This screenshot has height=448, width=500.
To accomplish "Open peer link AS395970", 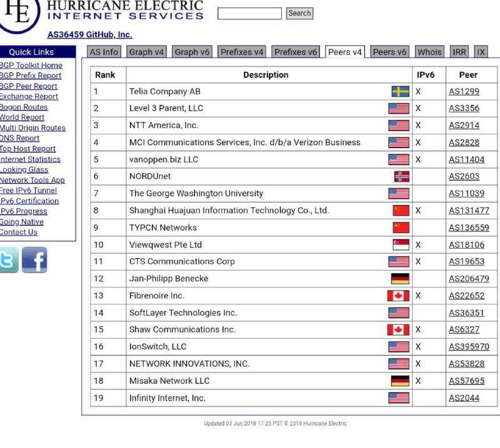I will 469,347.
